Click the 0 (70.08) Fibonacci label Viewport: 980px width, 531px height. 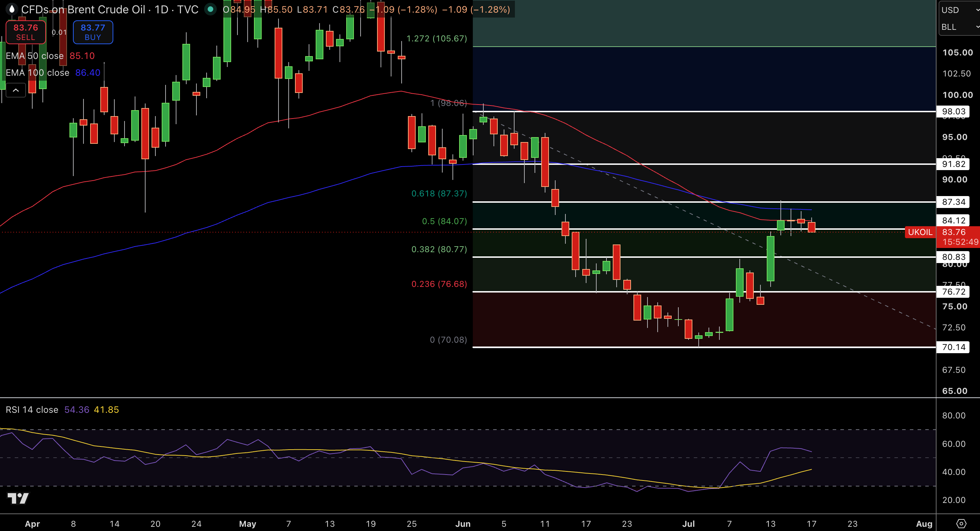[448, 340]
